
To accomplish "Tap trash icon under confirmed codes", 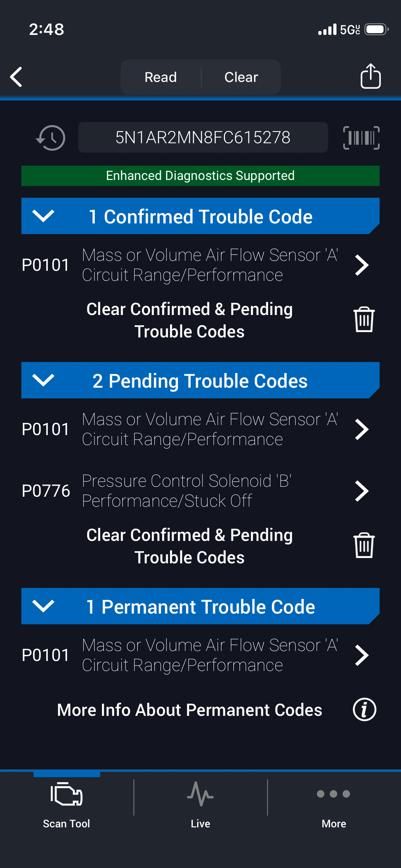I will coord(364,320).
